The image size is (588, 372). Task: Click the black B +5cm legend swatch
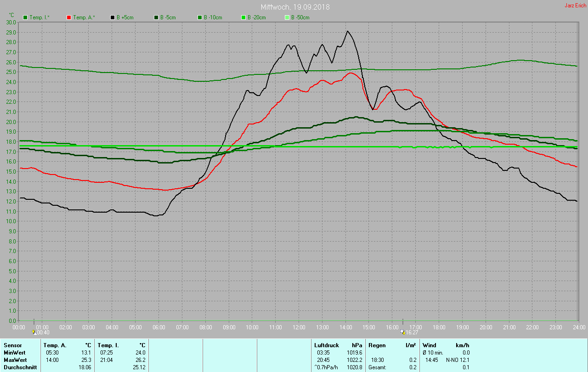[x=113, y=17]
